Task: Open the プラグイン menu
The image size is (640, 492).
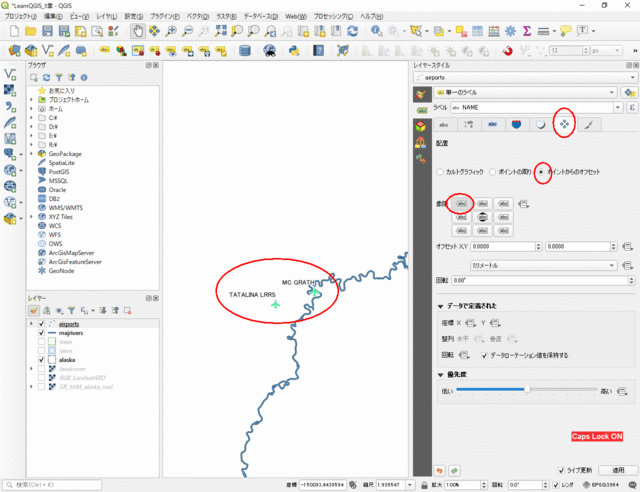Action: pyautogui.click(x=166, y=17)
